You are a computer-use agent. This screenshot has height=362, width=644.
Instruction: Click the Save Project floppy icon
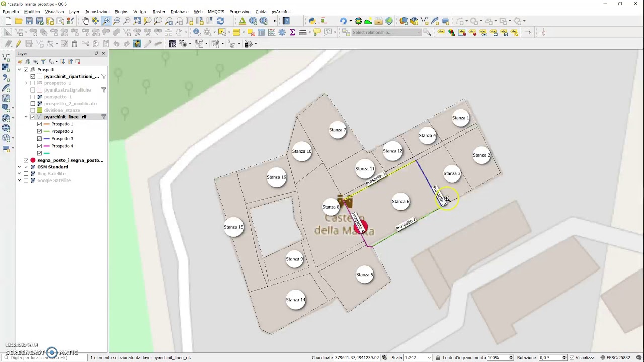pos(29,21)
